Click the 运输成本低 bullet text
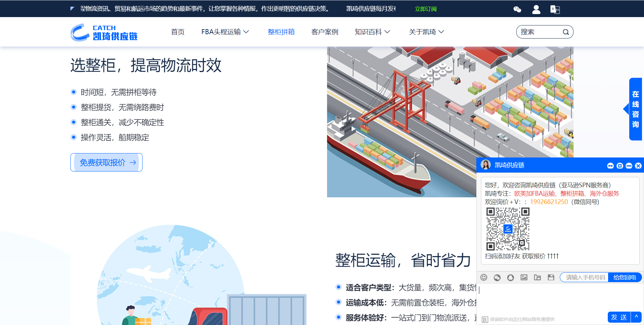The image size is (644, 325). (411, 303)
